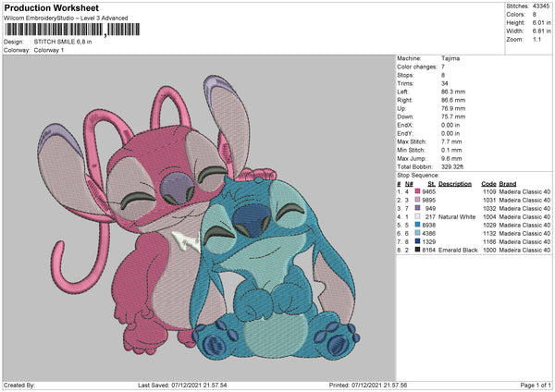Click the pink swatch for stop 1
This screenshot has width=555, height=392.
[x=417, y=191]
